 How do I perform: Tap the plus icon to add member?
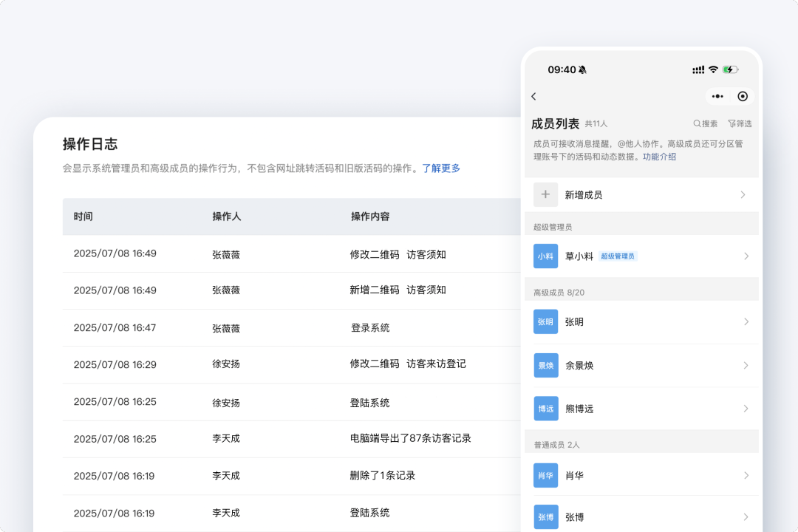[545, 194]
